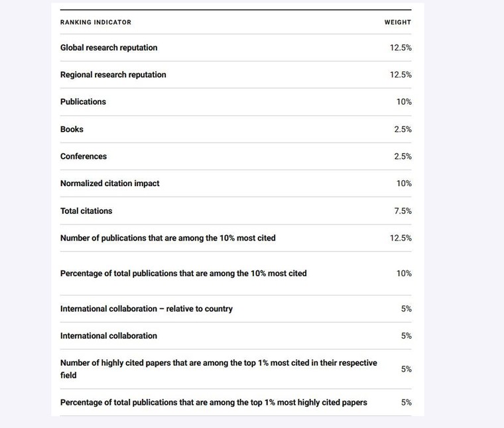Click the Normalized citation impact label
The image size is (504, 428).
(110, 184)
